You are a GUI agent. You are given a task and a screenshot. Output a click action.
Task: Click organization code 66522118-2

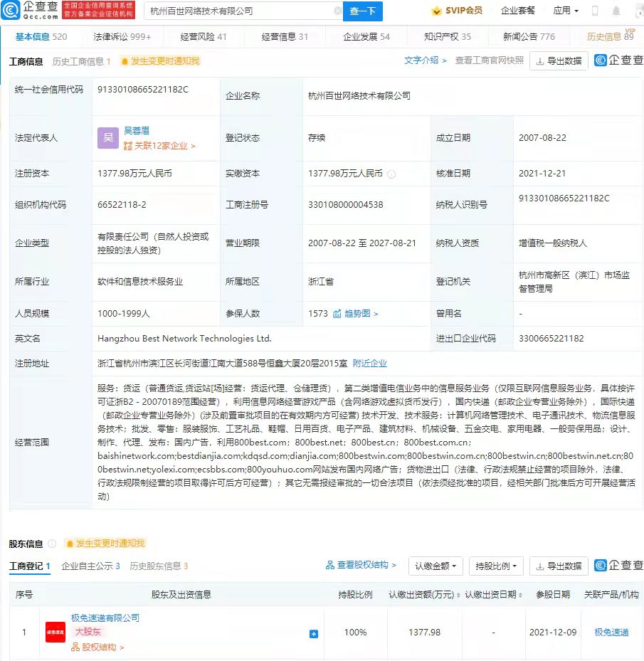pyautogui.click(x=122, y=205)
